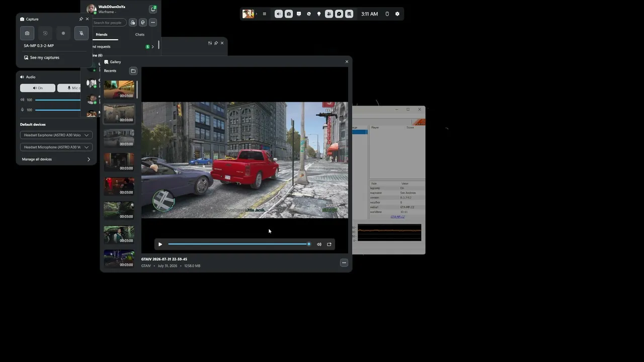Open widget options sliders icon

(x=210, y=43)
